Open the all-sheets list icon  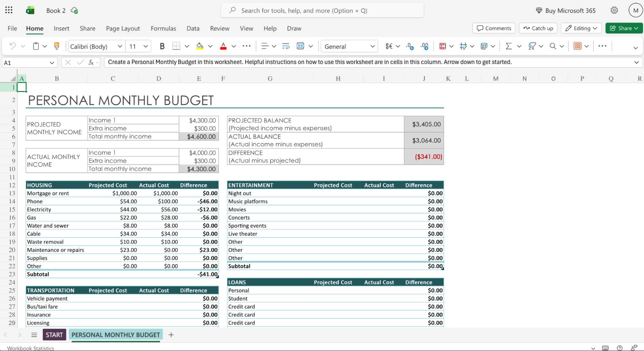(x=34, y=335)
